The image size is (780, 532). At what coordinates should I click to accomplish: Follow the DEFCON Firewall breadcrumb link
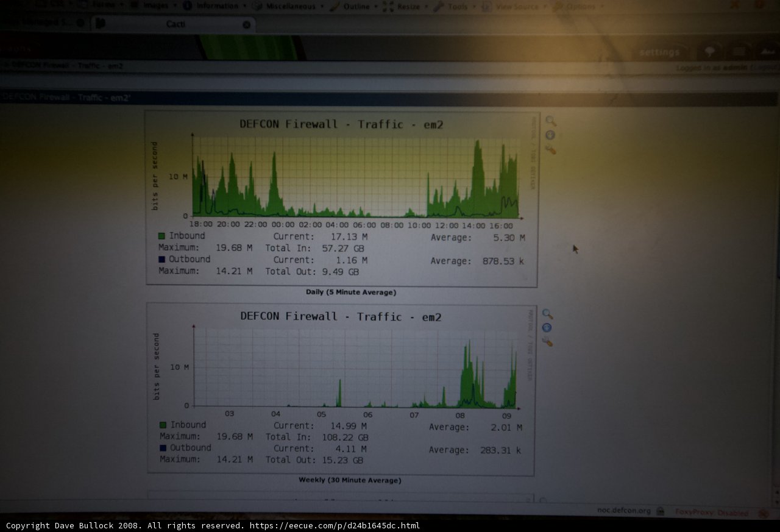(67, 65)
